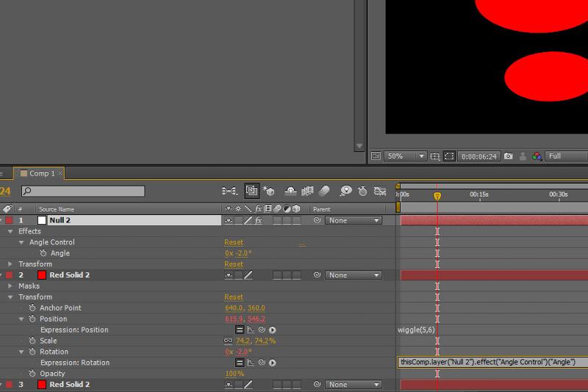Enable Draft 3D mode icon
The height and width of the screenshot is (392, 588).
(x=268, y=191)
